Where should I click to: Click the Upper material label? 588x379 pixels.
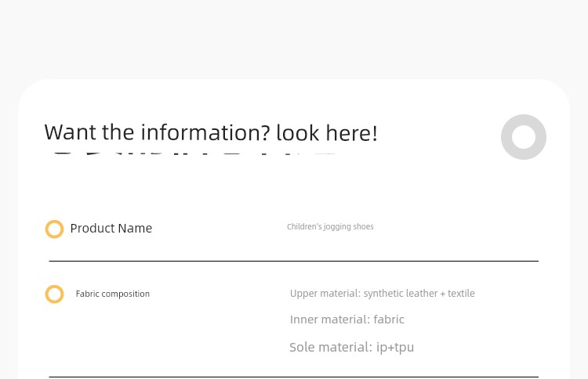pyautogui.click(x=325, y=293)
